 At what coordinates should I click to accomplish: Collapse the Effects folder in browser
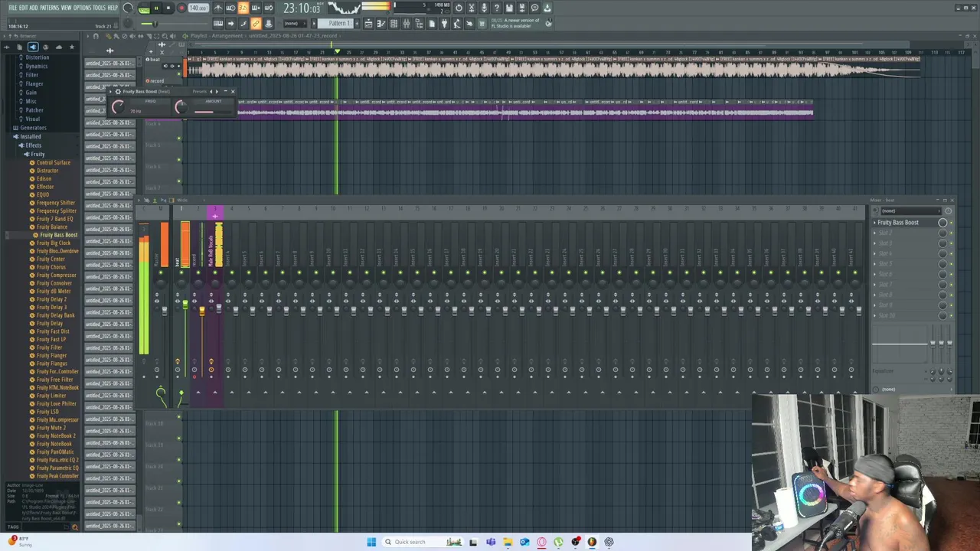click(x=33, y=145)
